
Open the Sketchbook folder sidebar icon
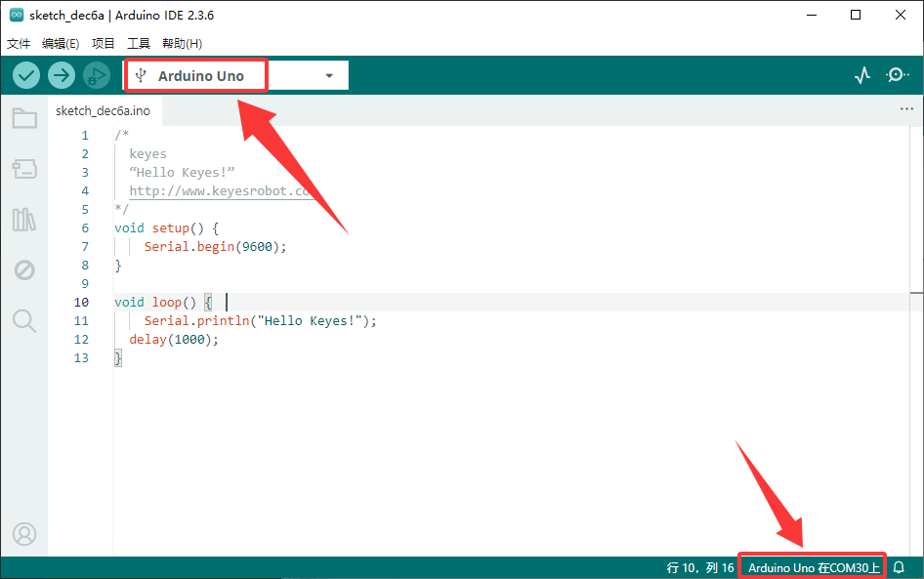point(24,118)
